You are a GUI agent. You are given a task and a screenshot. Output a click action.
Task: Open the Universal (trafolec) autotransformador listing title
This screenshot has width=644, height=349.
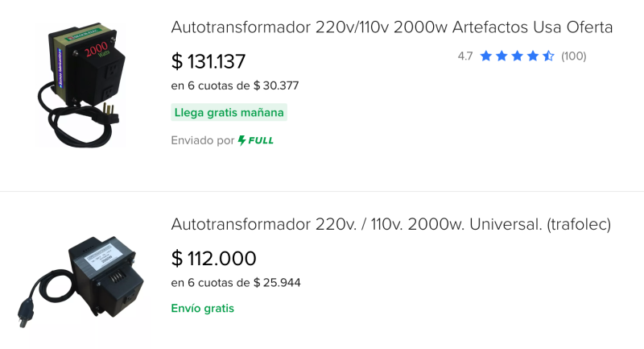click(x=391, y=225)
